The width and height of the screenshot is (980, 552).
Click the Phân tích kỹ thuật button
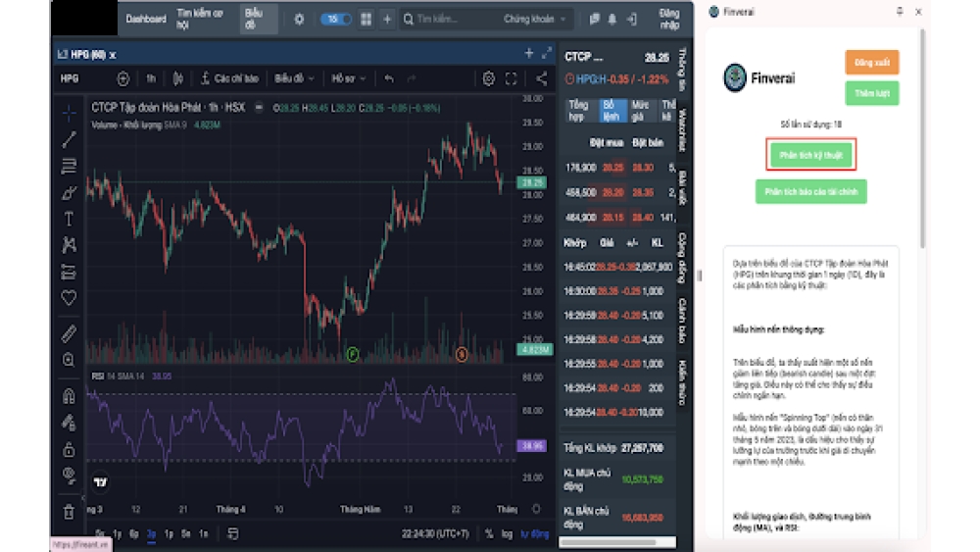810,154
